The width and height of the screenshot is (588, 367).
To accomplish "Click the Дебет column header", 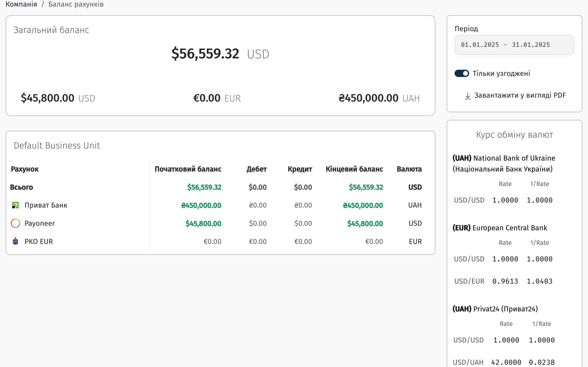I will pos(257,169).
